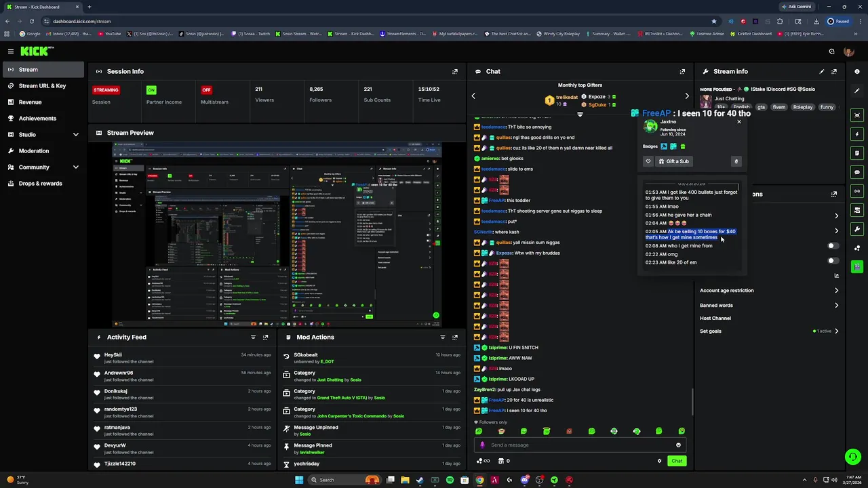Open the hamburger menu next to Kick logo

pyautogui.click(x=11, y=51)
